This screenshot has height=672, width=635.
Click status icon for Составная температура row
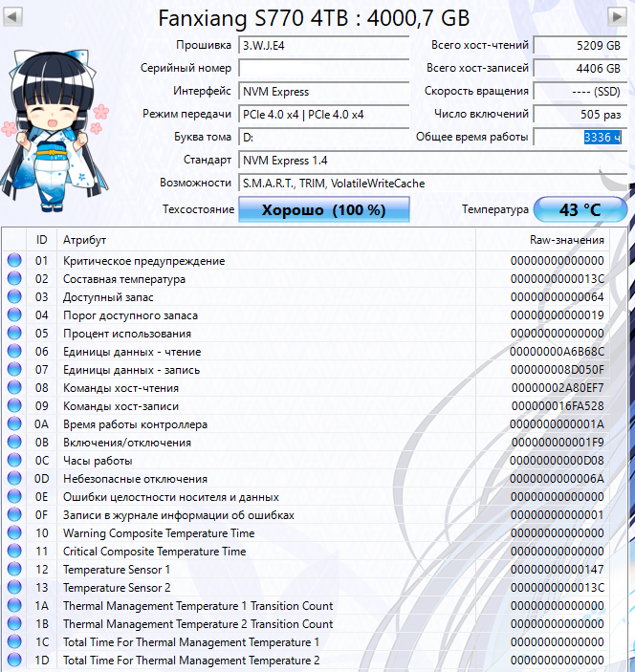14,278
